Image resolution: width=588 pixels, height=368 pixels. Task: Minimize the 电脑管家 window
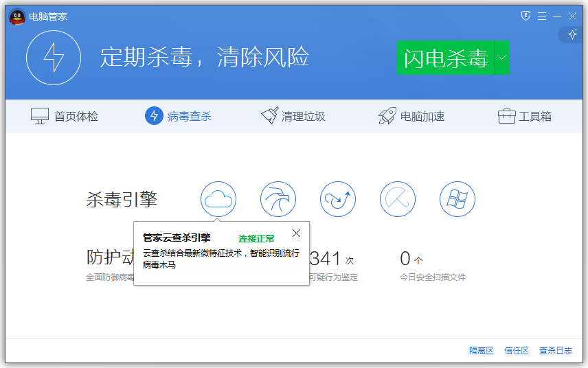click(557, 16)
